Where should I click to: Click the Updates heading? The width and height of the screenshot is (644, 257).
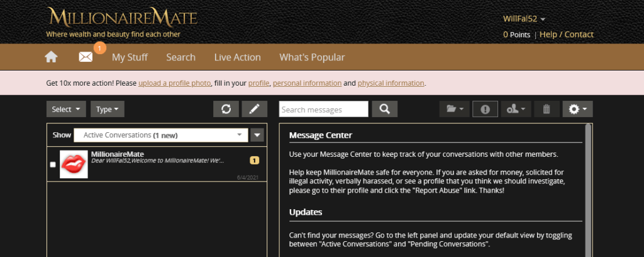click(x=306, y=212)
